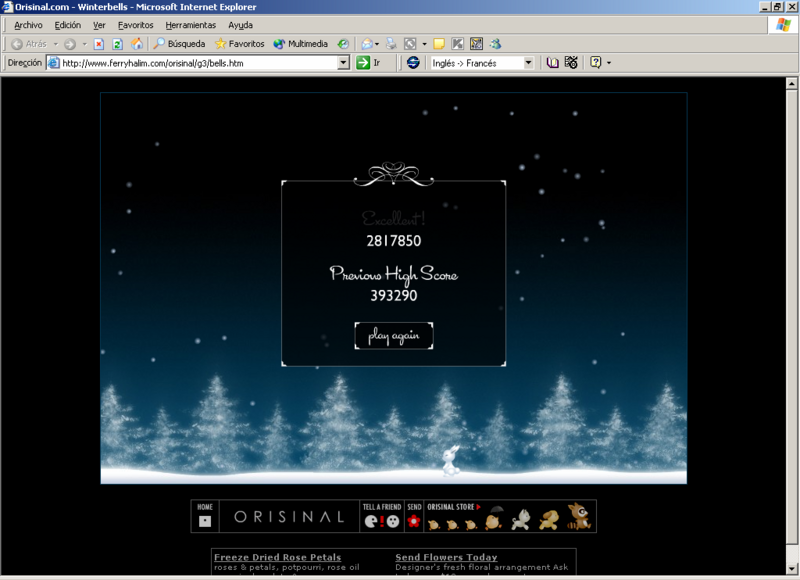Expand the address bar URL dropdown
Screen dimensions: 800x580
pos(343,62)
